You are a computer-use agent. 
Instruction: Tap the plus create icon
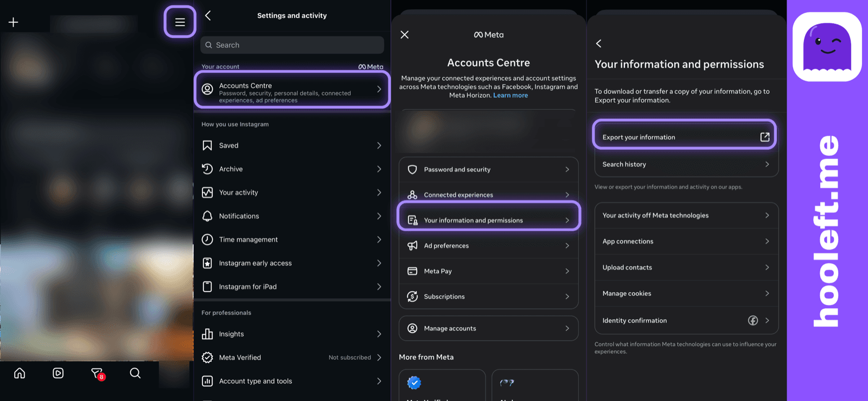pyautogui.click(x=14, y=22)
